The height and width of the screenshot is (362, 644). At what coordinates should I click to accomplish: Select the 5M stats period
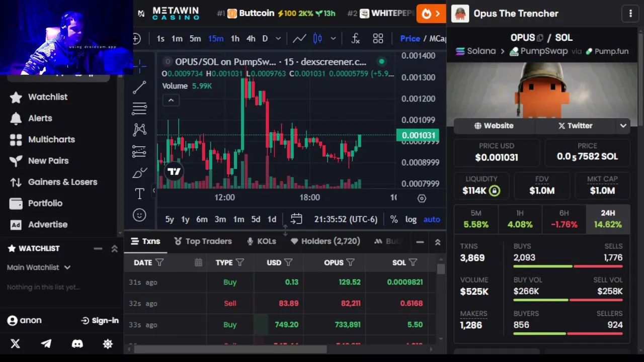[476, 219]
